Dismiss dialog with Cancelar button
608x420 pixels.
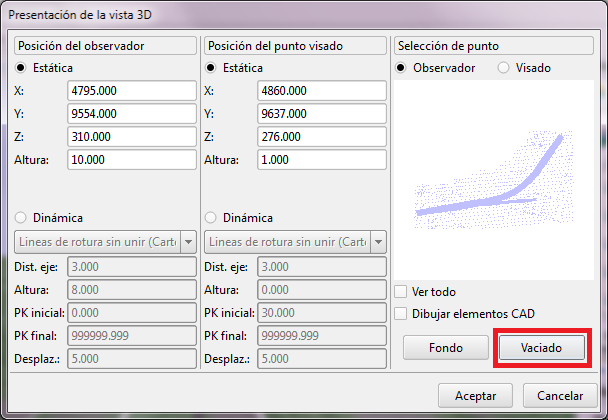560,396
